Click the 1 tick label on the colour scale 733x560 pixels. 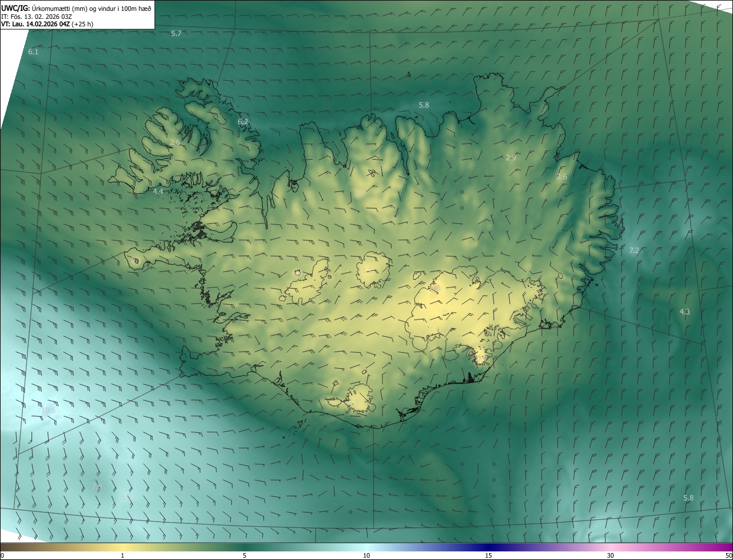click(123, 555)
